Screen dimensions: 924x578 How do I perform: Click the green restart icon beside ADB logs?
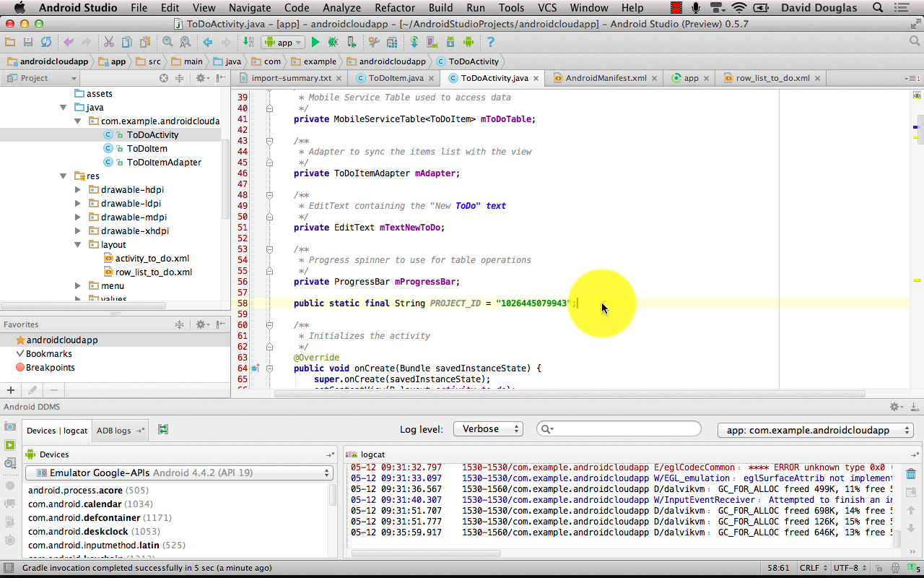click(x=163, y=429)
